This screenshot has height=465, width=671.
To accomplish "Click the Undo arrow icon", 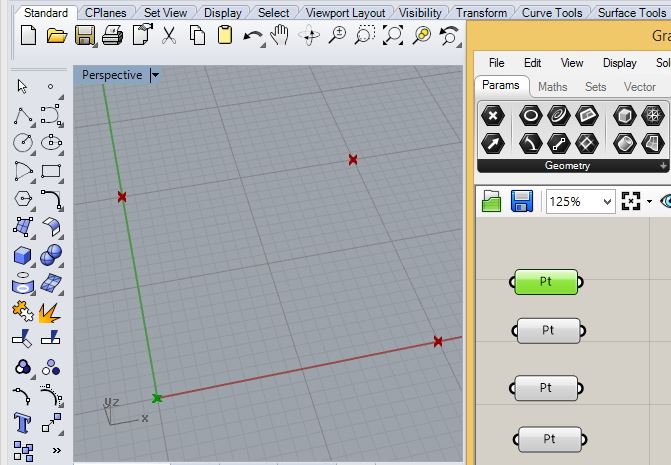I will coord(252,37).
